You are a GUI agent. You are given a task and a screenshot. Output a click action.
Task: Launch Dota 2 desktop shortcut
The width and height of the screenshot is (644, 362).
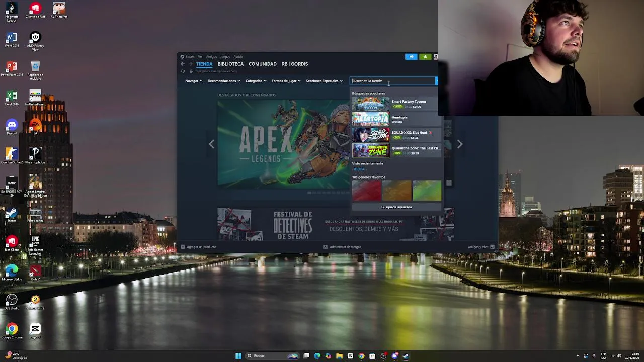pyautogui.click(x=35, y=273)
